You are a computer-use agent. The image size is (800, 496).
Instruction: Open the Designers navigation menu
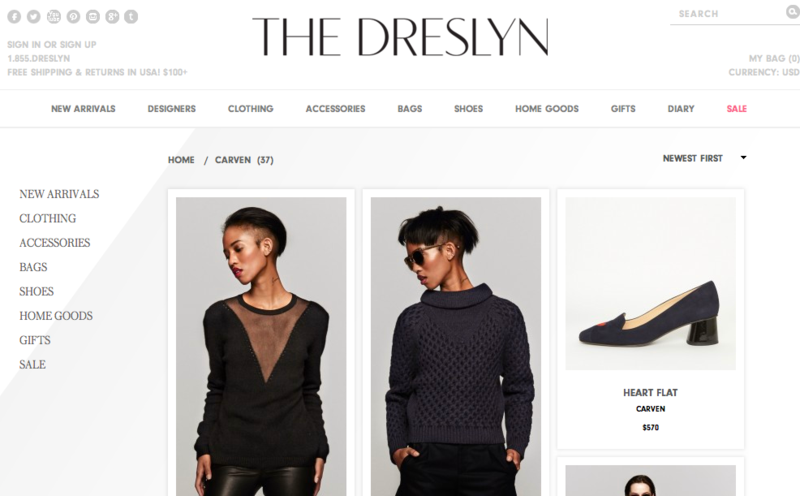[x=171, y=109]
